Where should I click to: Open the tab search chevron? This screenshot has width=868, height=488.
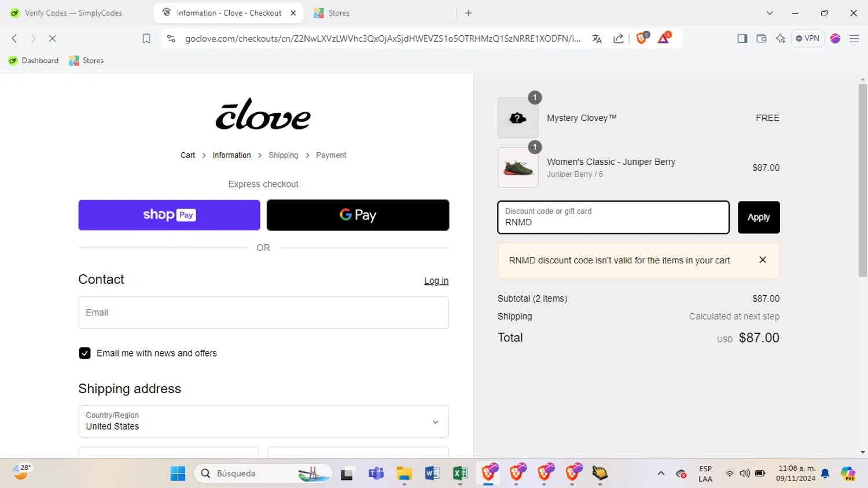(769, 13)
